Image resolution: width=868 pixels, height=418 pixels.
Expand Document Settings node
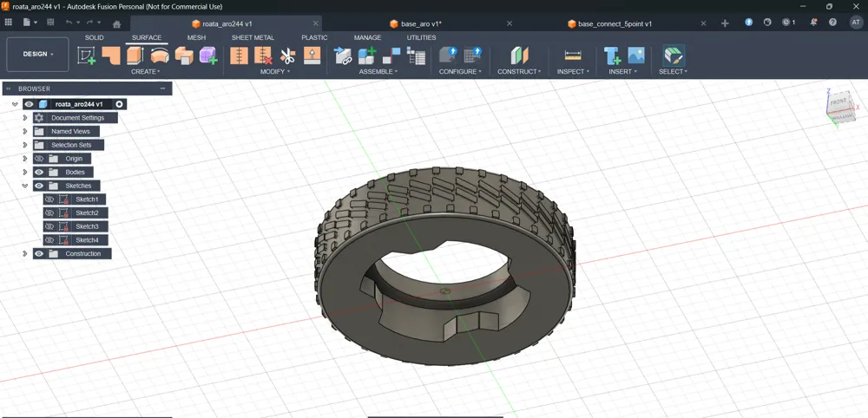pos(25,118)
